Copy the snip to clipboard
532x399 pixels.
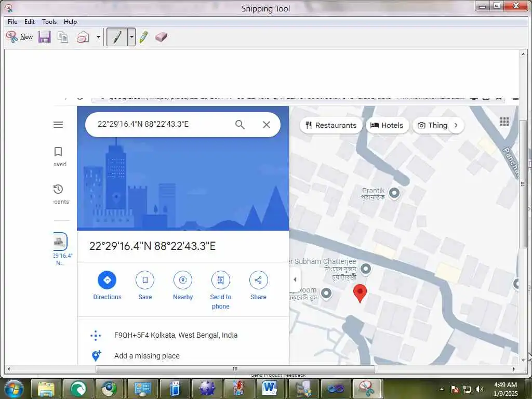[63, 37]
